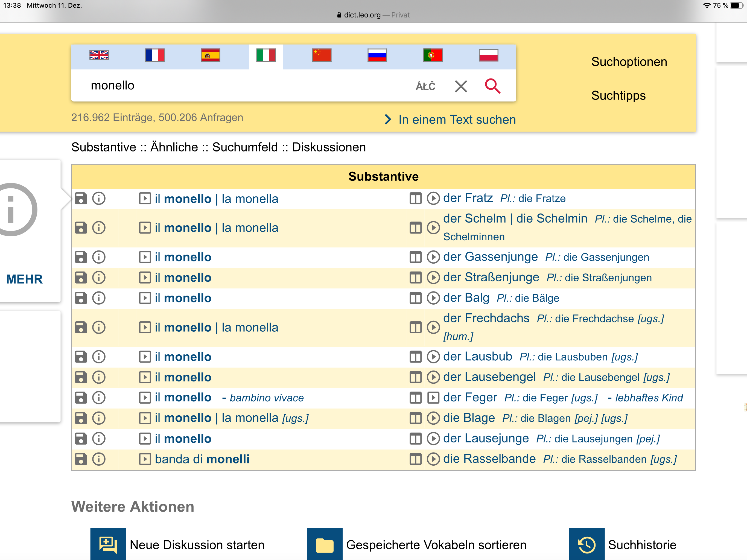The image size is (747, 560).
Task: Open Suchoptionen
Action: [629, 62]
